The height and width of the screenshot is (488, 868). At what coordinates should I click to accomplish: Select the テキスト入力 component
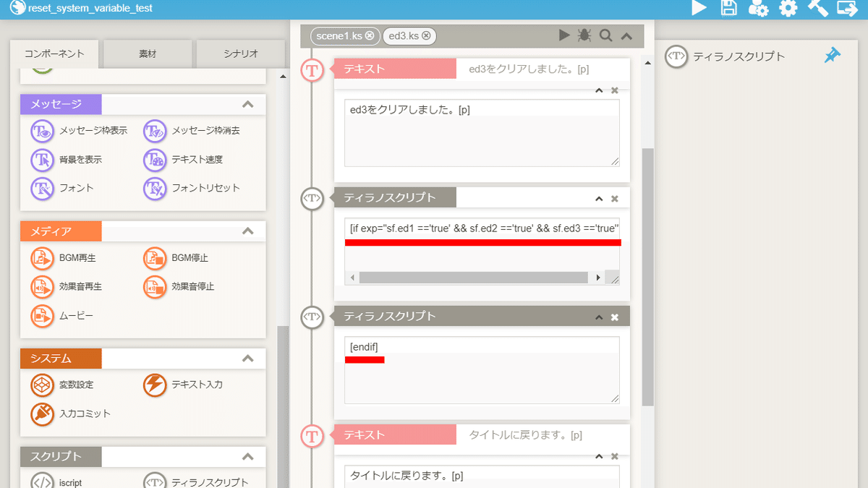pyautogui.click(x=184, y=385)
